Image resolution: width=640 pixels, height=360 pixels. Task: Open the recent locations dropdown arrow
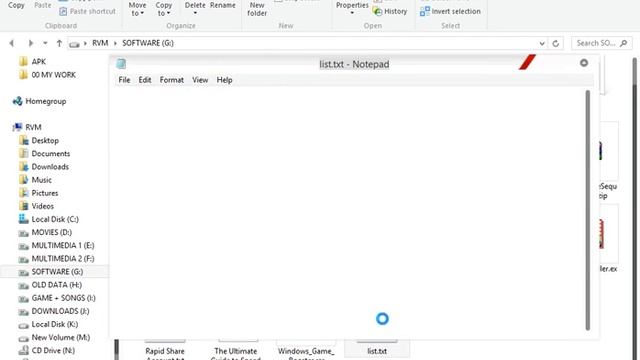[x=45, y=43]
